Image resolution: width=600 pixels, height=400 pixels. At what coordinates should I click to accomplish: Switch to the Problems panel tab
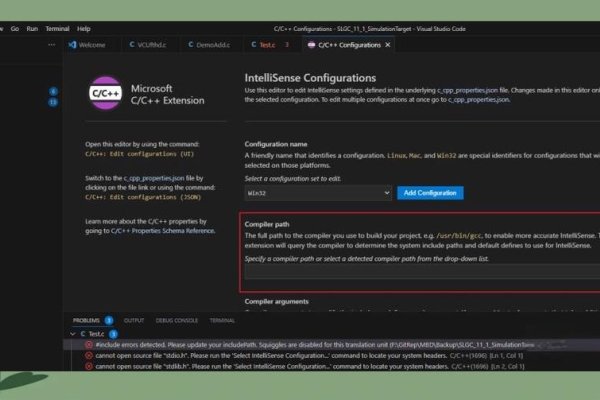click(x=86, y=320)
